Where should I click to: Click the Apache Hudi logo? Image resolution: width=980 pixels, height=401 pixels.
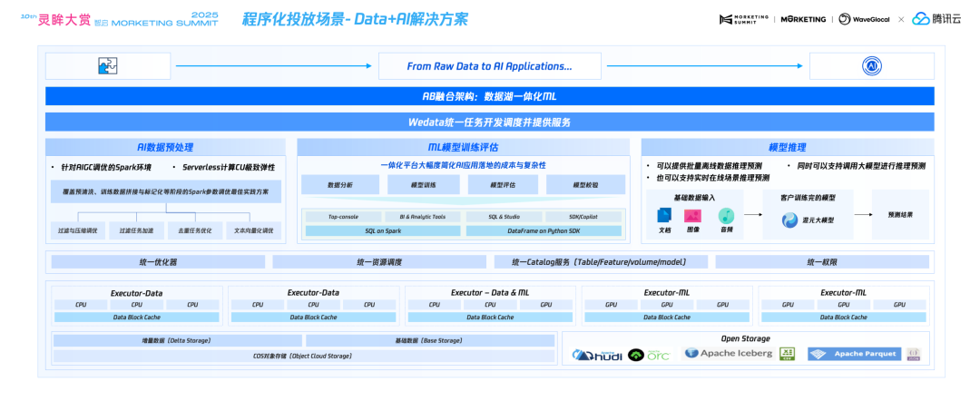tap(595, 355)
